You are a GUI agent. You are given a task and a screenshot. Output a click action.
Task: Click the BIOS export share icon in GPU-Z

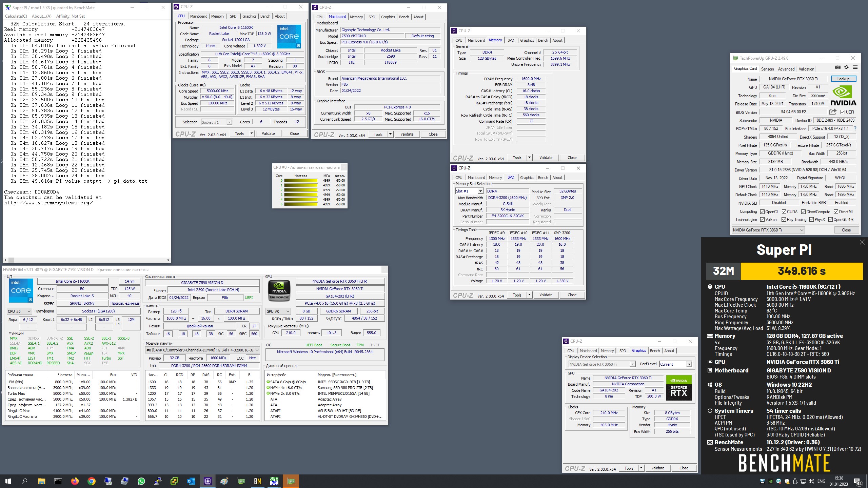[x=833, y=112]
